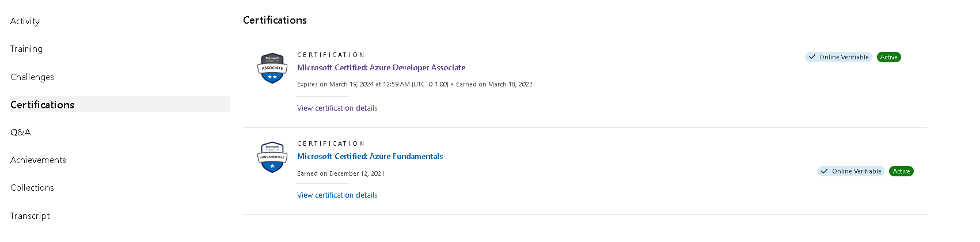View certification details for Azure Fundamentals

337,195
